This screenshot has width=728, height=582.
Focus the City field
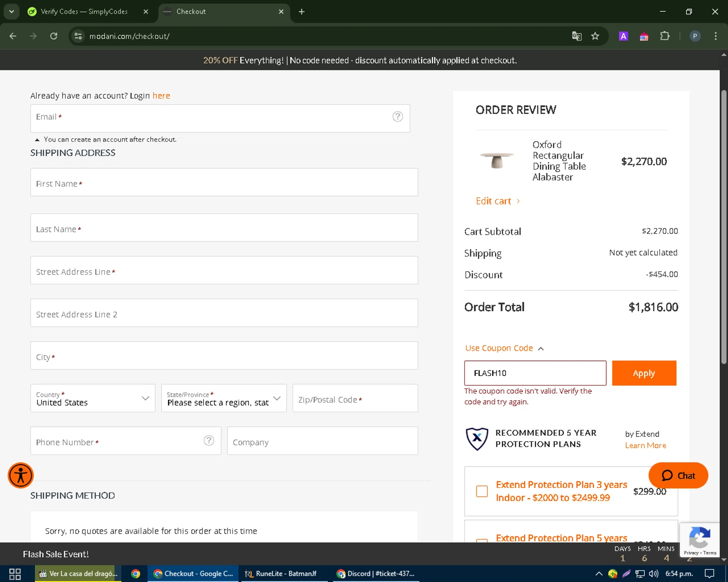[x=224, y=356]
